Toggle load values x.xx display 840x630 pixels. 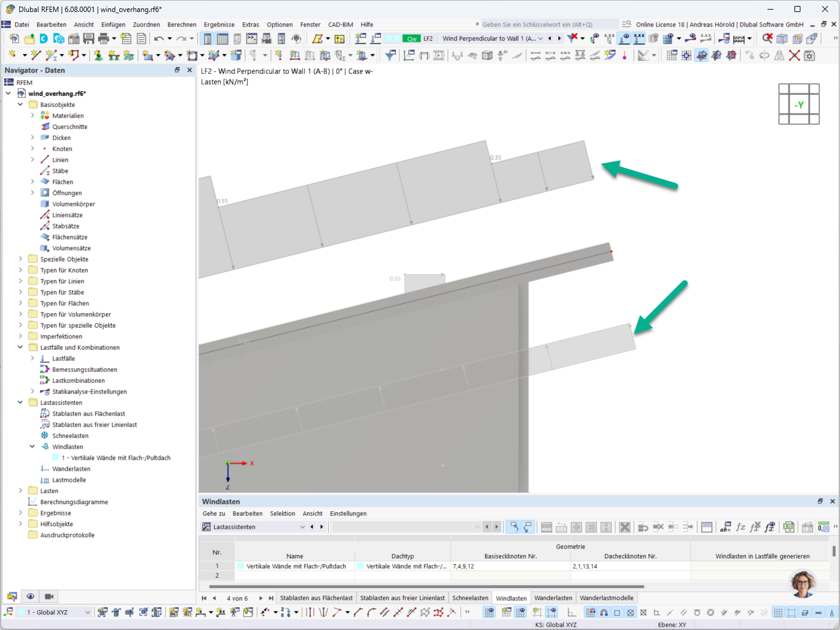[639, 38]
